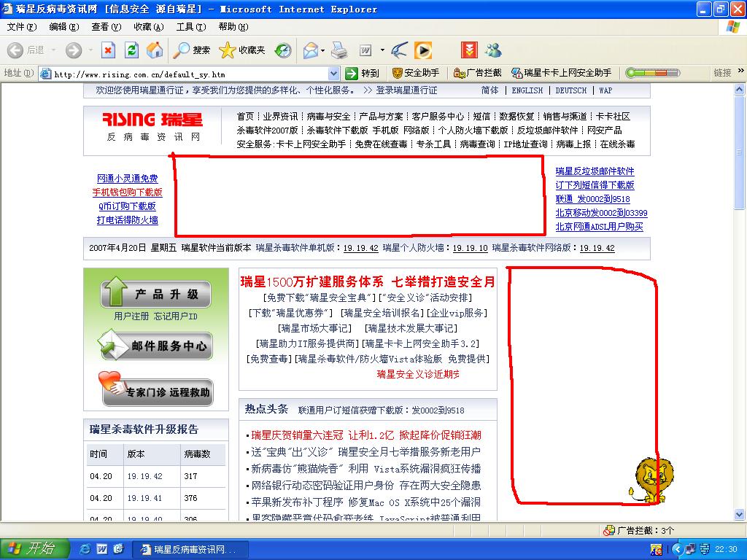Click the Word quick launch taskbar icon

tap(102, 549)
